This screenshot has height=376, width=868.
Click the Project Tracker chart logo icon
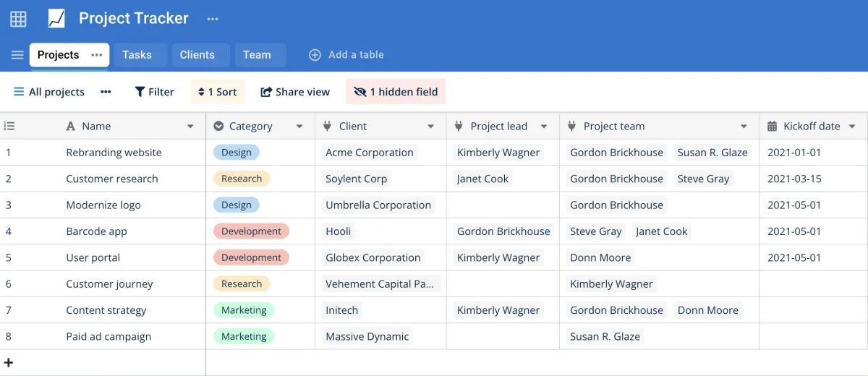point(56,19)
